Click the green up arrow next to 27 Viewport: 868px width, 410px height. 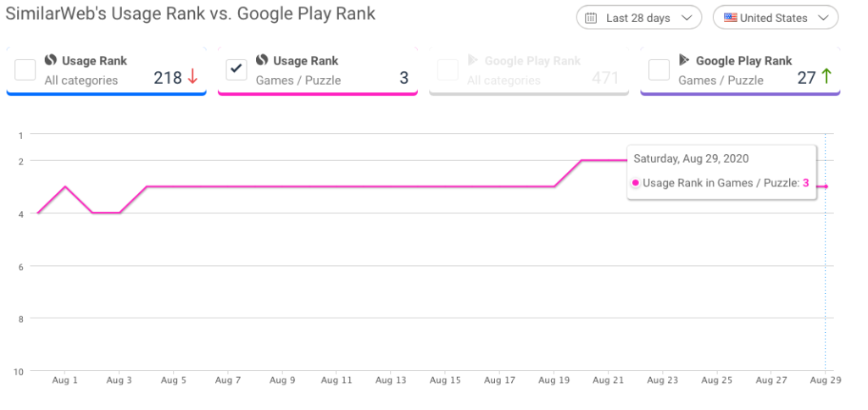826,77
